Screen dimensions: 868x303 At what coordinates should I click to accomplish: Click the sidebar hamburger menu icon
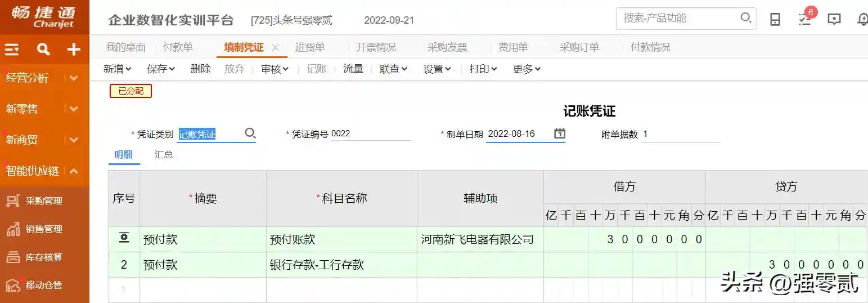[x=12, y=50]
